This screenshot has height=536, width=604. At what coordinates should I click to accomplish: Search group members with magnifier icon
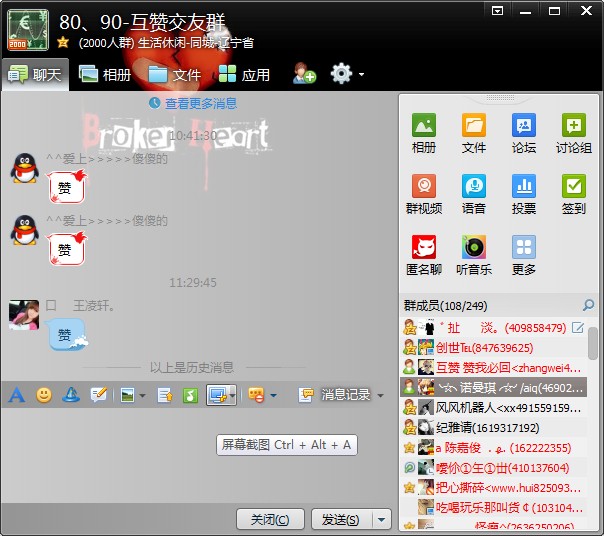588,305
